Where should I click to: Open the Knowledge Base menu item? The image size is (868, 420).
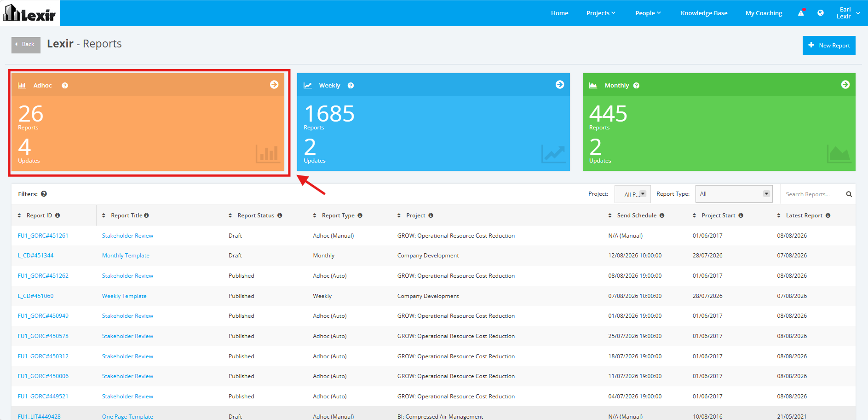704,13
